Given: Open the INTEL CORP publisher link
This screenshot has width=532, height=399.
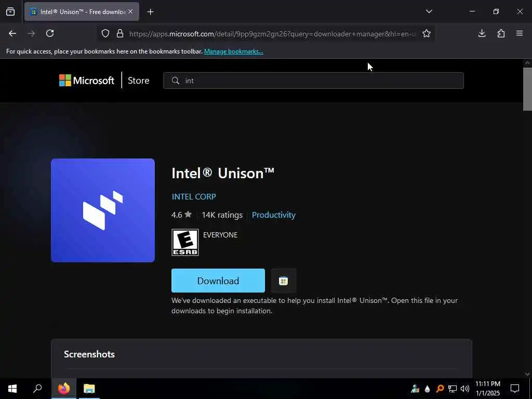Looking at the screenshot, I should tap(194, 197).
